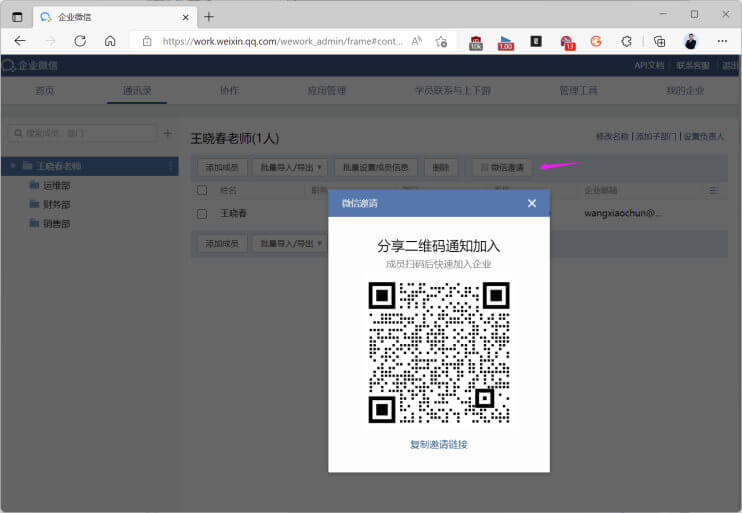Refresh the page with the reload icon

[x=80, y=41]
